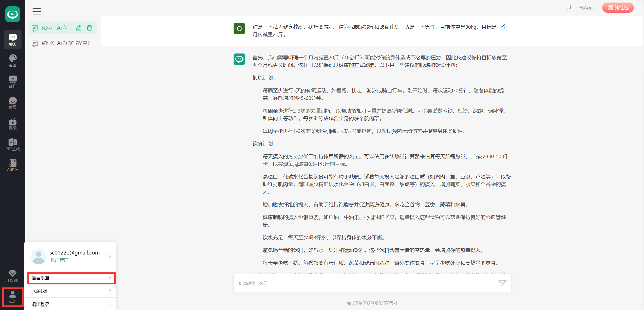Click 下载App to download the app

coord(580,7)
